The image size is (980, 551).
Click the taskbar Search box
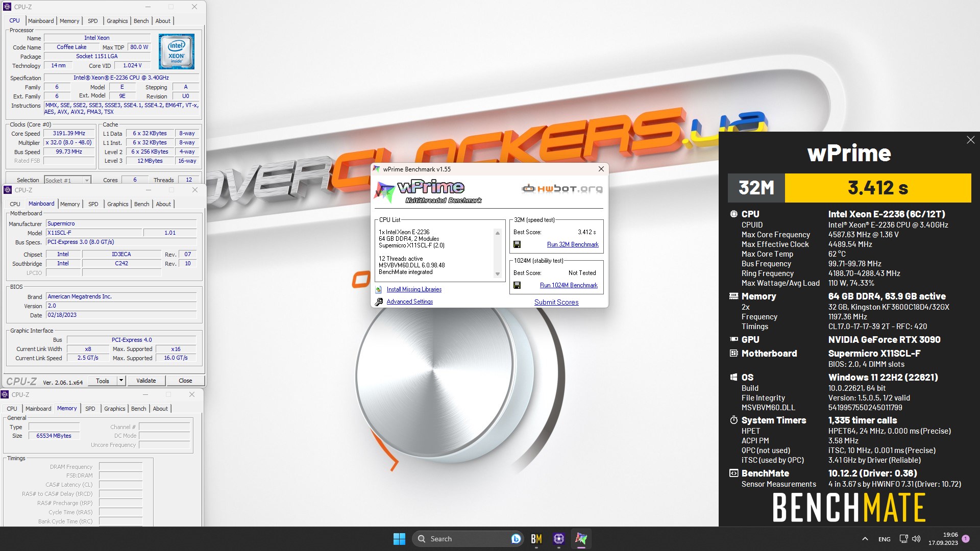[x=467, y=539]
